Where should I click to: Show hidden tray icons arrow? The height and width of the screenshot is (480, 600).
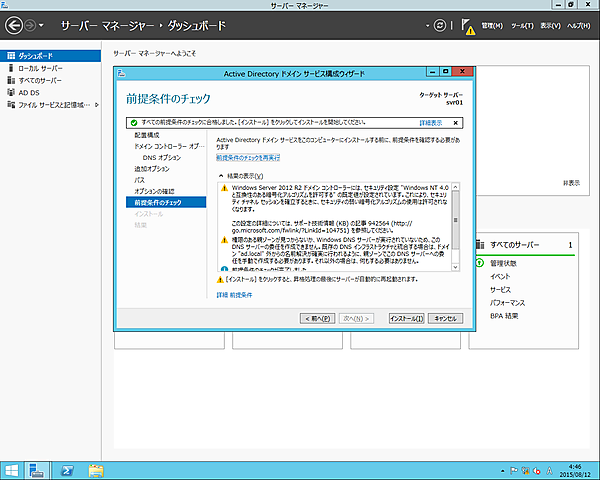[503, 471]
